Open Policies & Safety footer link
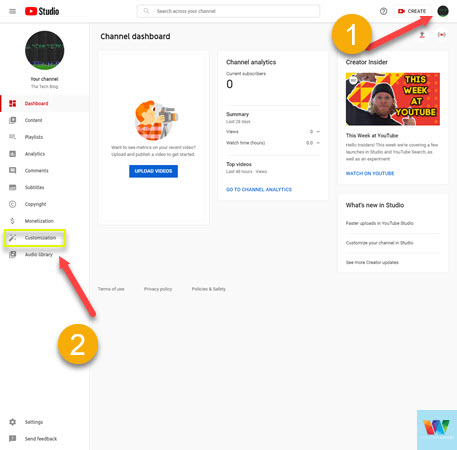Image resolution: width=457 pixels, height=450 pixels. pyautogui.click(x=209, y=289)
